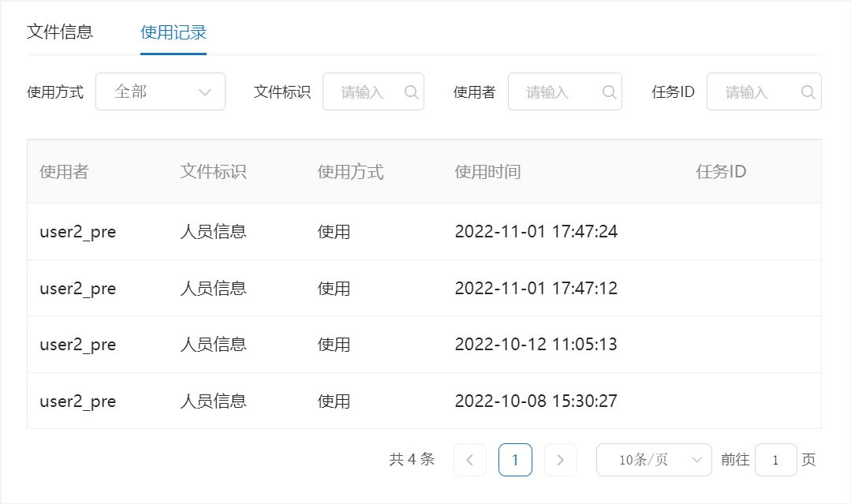851x504 pixels.
Task: Open the 使用方式 dropdown showing 全部
Action: [160, 92]
